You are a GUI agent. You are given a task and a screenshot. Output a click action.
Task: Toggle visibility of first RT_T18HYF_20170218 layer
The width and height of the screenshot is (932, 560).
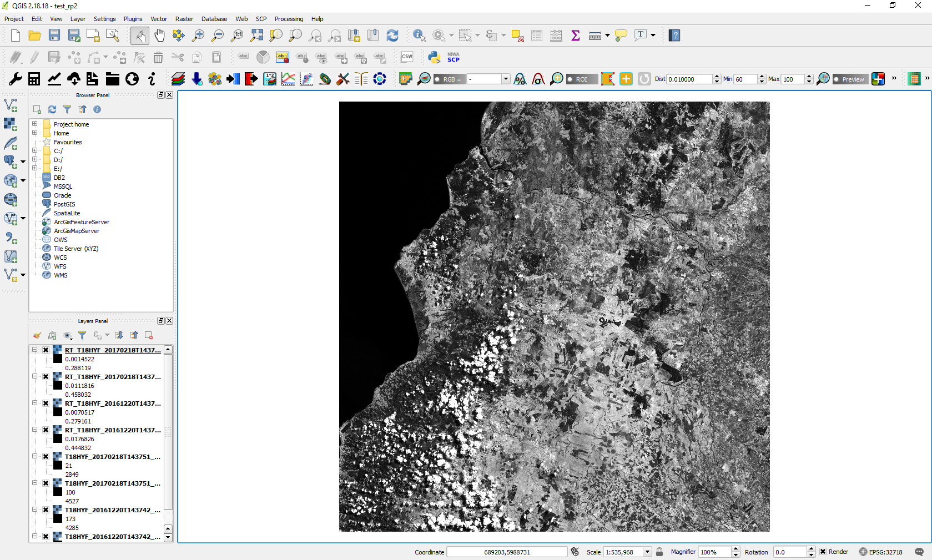click(46, 350)
